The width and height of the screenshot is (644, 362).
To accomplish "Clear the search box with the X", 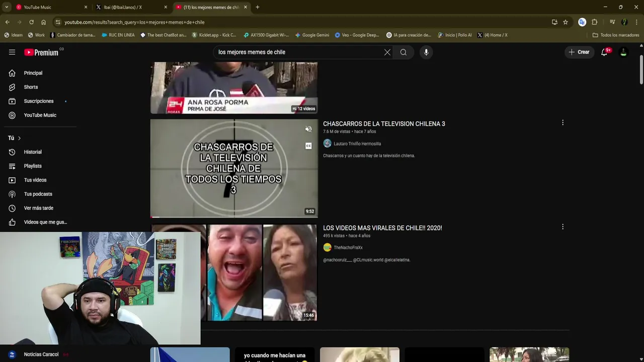I will pos(387,52).
